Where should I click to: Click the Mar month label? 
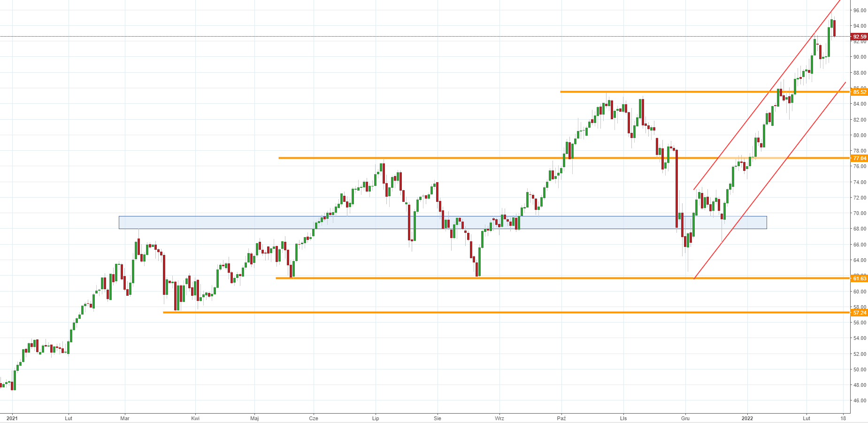click(125, 418)
